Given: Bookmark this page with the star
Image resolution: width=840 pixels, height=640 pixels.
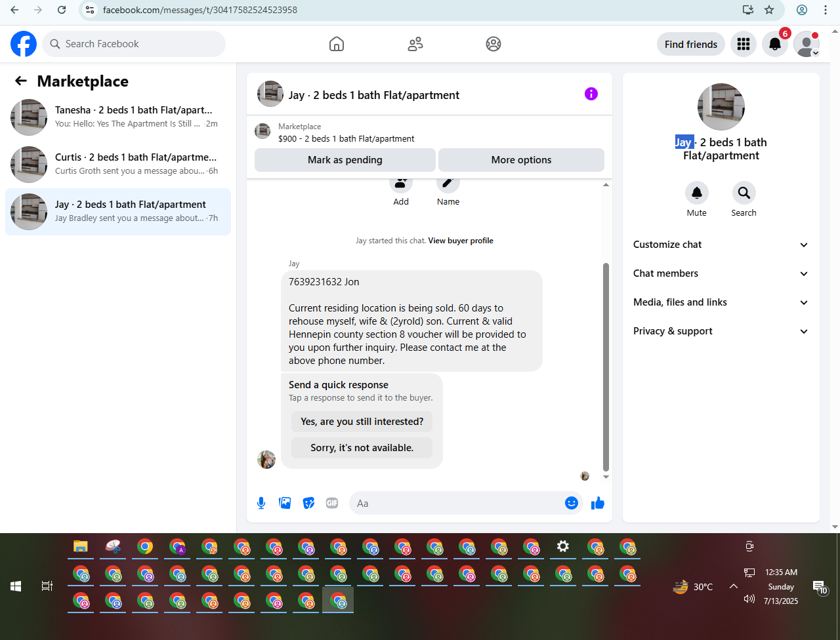Looking at the screenshot, I should coord(769,10).
